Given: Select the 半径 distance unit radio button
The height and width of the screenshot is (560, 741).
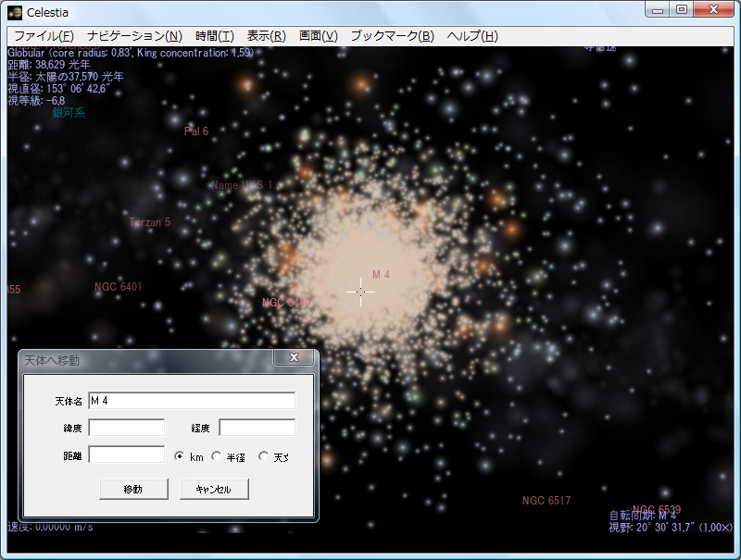Looking at the screenshot, I should click(216, 454).
